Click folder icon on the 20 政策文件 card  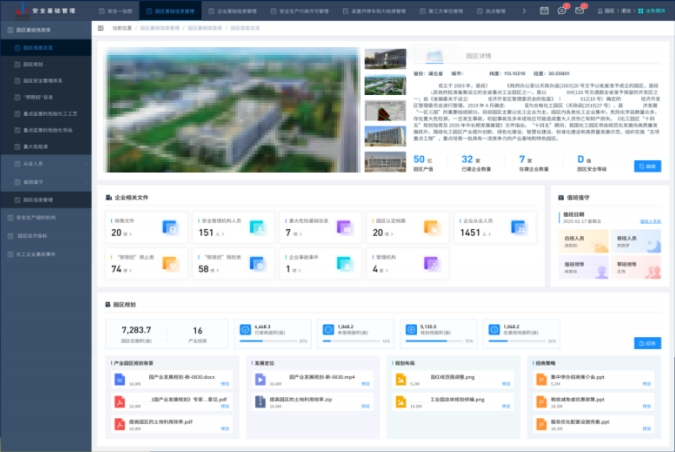(170, 227)
